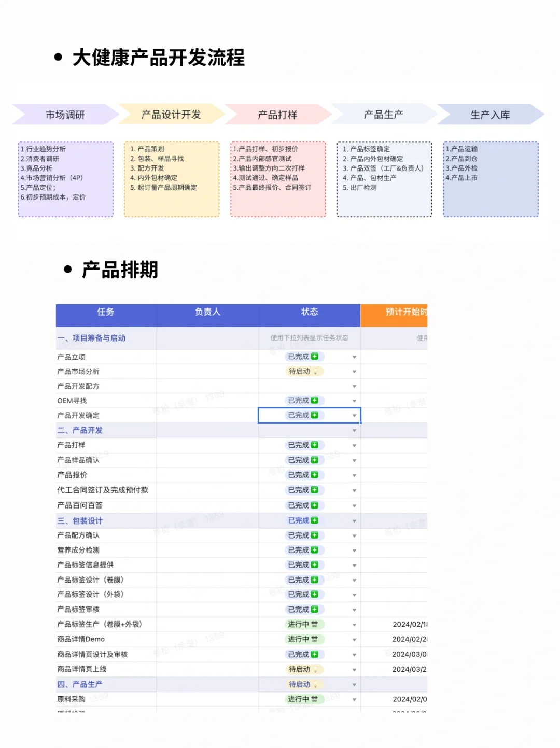
Task: Click the ON-arrows icon in 原料采购 进行中 badge
Action: tap(315, 699)
